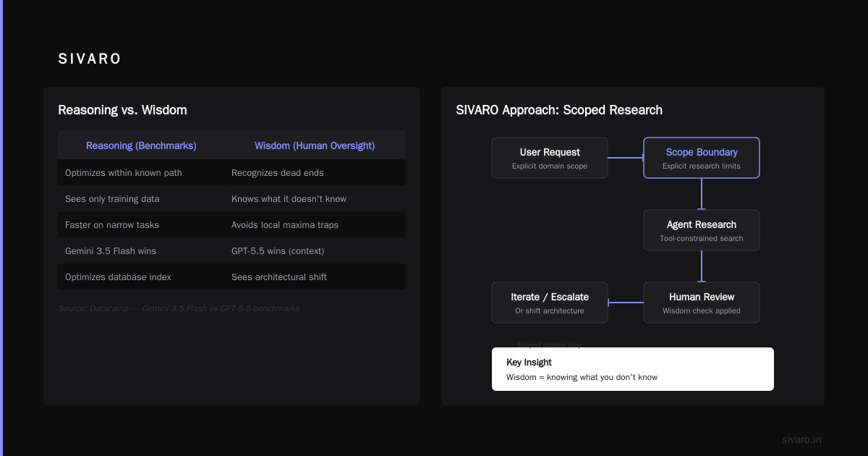Click arrow connecting User Request to Scope Boundary
The image size is (868, 456).
(626, 157)
